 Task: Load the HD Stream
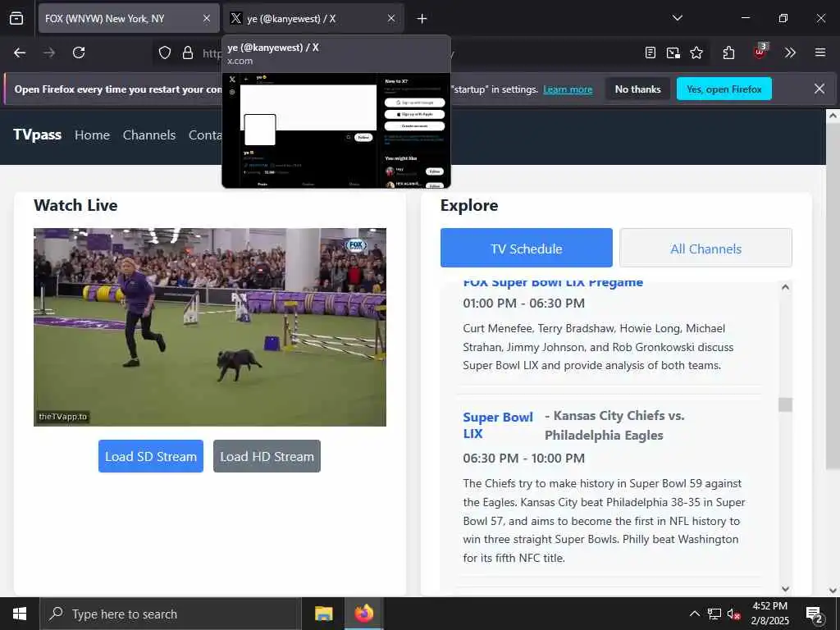[267, 456]
